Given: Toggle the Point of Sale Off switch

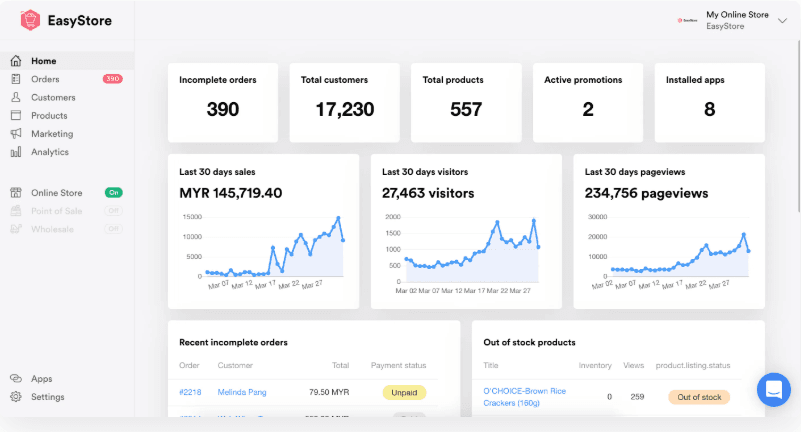Looking at the screenshot, I should pyautogui.click(x=113, y=210).
